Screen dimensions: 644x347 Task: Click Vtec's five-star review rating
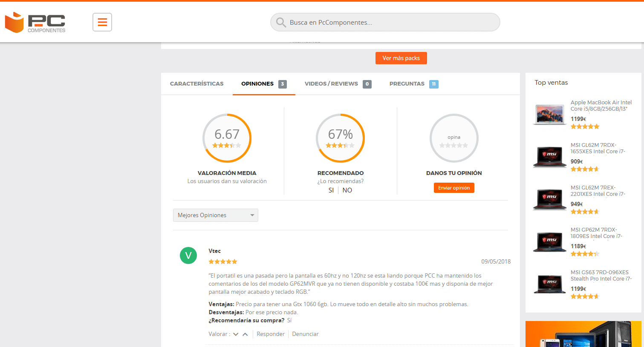tap(223, 261)
